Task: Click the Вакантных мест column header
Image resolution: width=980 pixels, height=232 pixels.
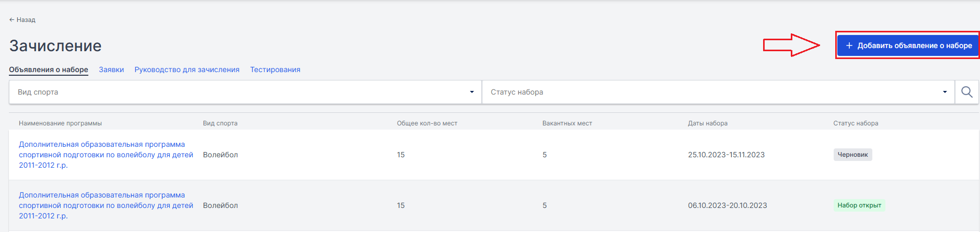Action: tap(567, 123)
